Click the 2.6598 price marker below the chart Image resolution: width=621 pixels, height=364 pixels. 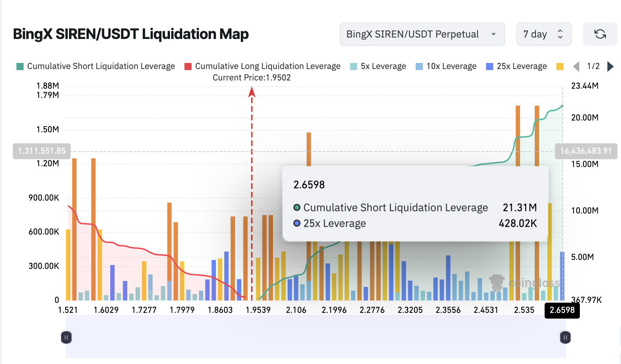click(562, 311)
